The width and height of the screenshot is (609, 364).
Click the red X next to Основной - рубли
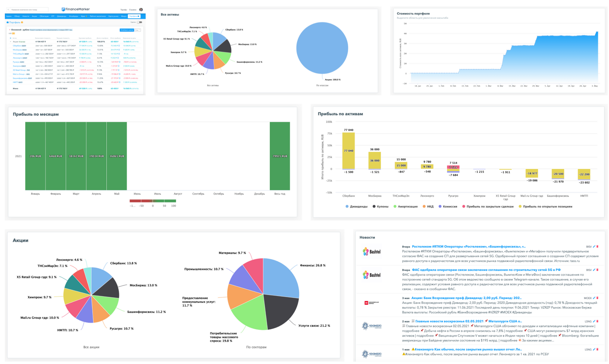10,30
